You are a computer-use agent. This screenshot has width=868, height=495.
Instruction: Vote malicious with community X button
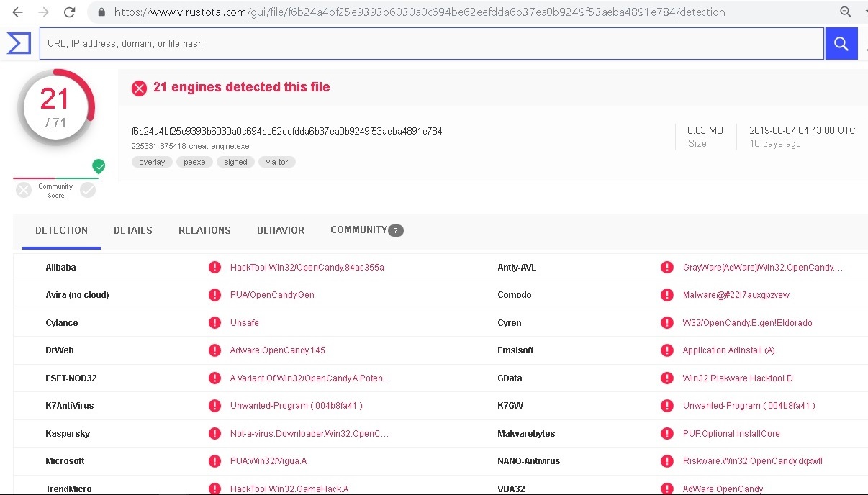pyautogui.click(x=24, y=190)
